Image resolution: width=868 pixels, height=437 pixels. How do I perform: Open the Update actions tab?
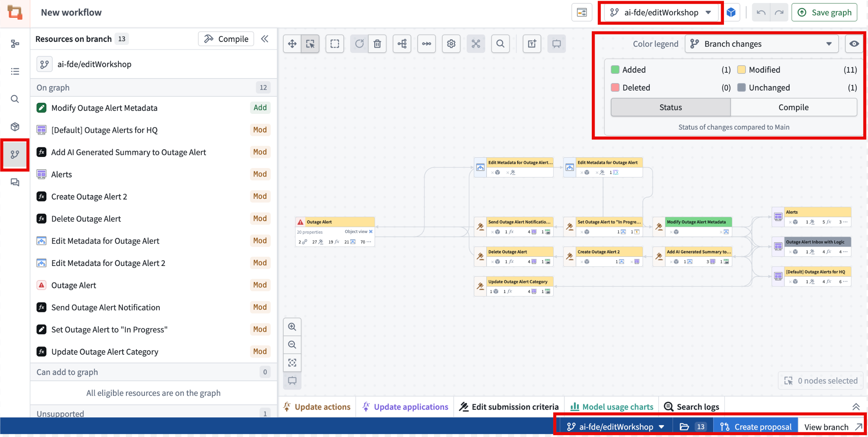point(317,407)
